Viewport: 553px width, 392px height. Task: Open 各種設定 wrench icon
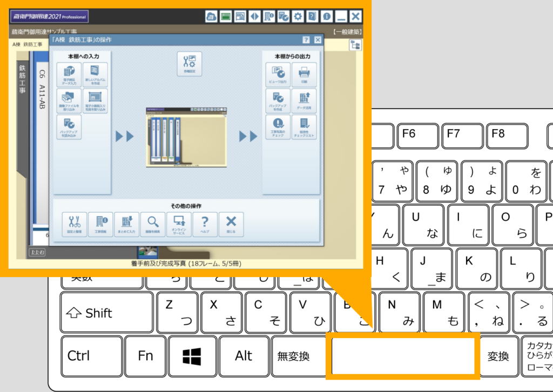(189, 64)
